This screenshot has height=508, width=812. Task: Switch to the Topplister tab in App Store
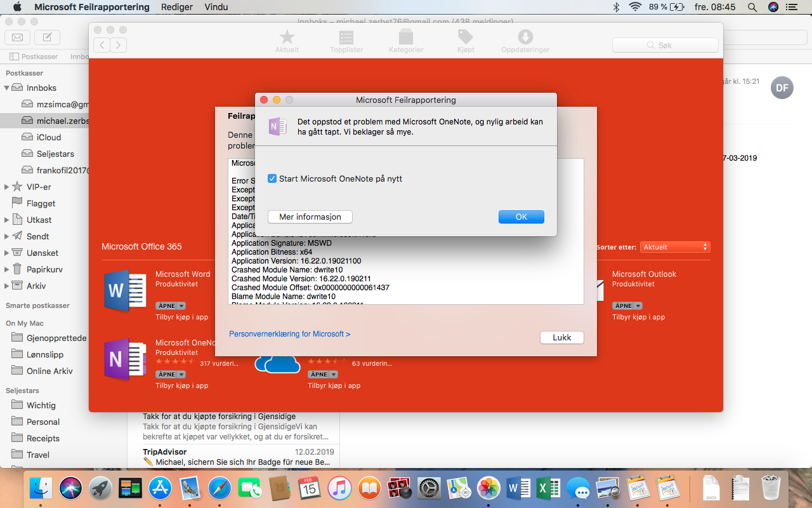(x=346, y=41)
